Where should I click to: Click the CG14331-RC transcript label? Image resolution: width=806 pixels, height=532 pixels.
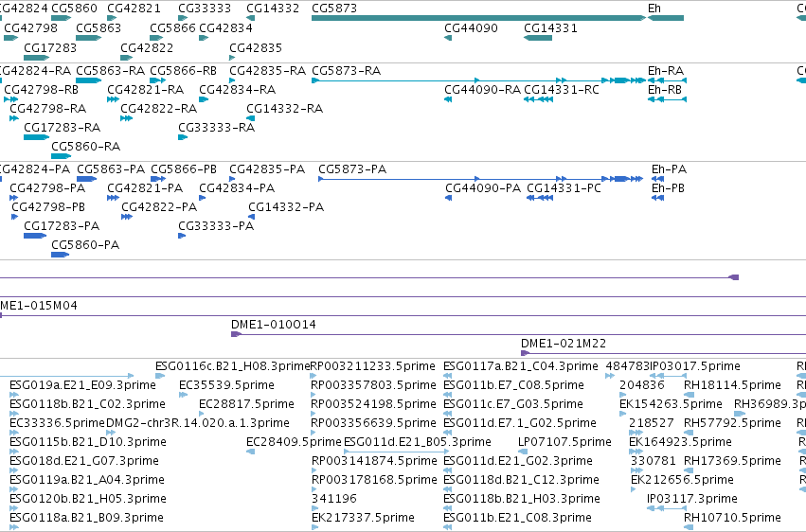(562, 89)
